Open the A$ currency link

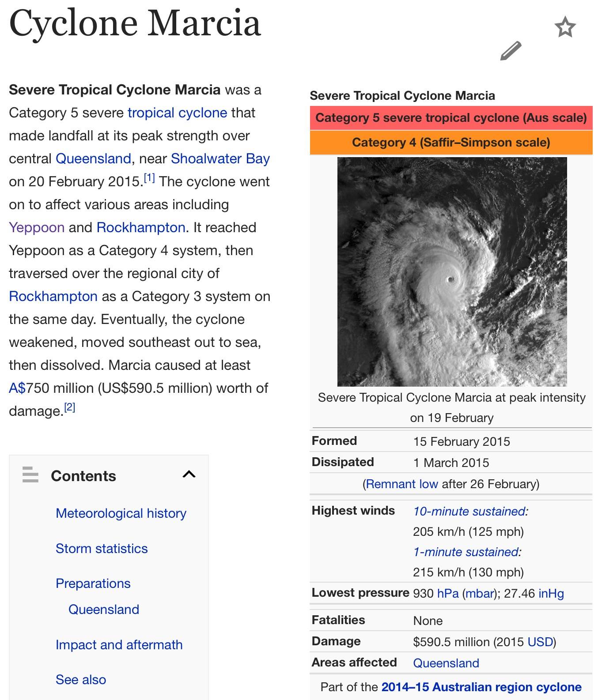(x=17, y=388)
